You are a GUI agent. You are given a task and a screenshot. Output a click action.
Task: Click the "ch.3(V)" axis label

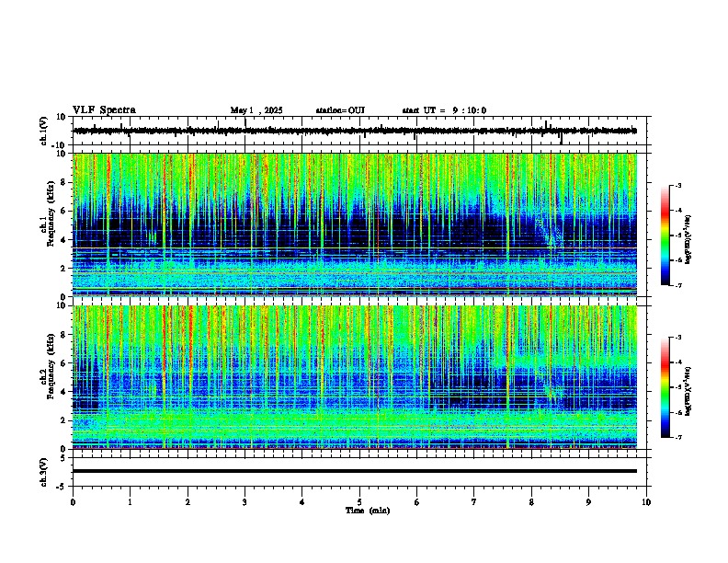[44, 473]
